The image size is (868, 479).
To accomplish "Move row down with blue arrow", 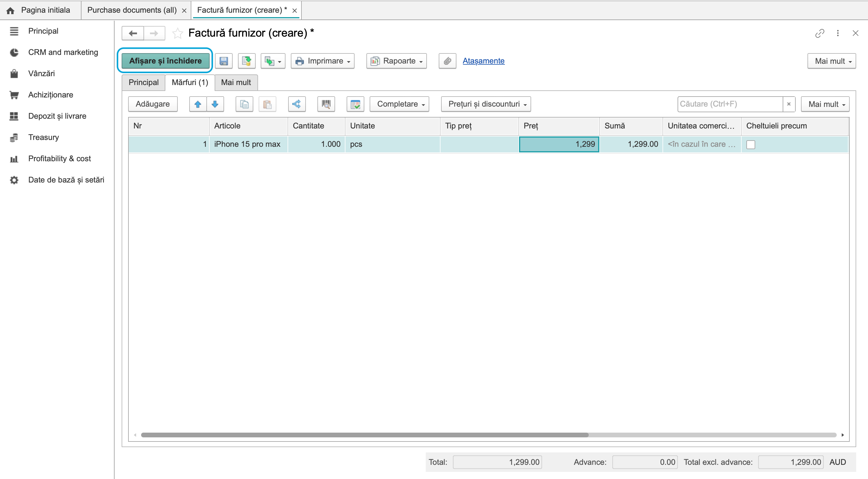I will 215,104.
